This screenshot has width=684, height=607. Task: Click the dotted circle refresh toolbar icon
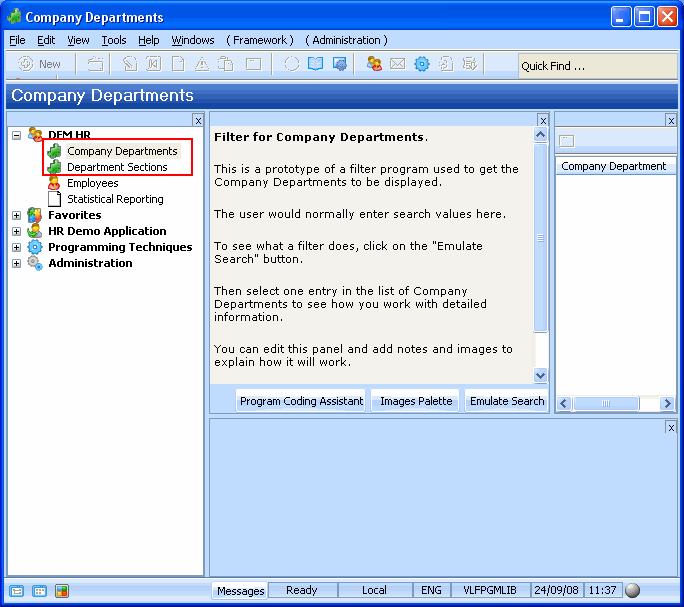point(292,64)
